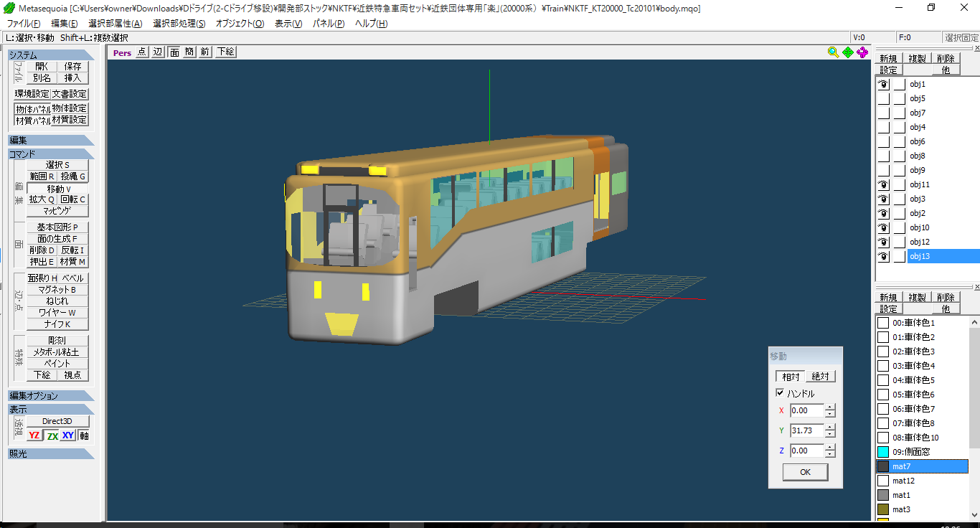
Task: Click the Z value field in Move panel
Action: [x=807, y=451]
